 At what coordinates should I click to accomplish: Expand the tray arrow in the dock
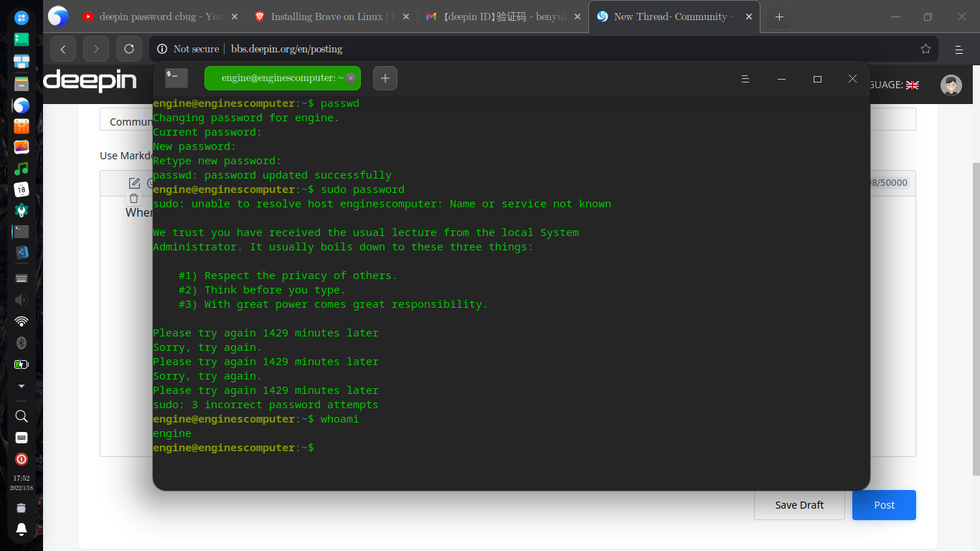pos(22,386)
